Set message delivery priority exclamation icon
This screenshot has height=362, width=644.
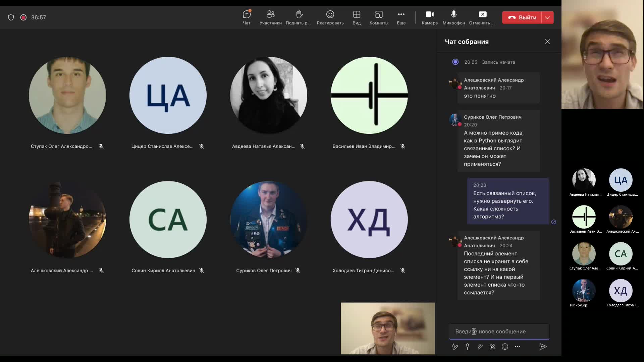coord(468,347)
